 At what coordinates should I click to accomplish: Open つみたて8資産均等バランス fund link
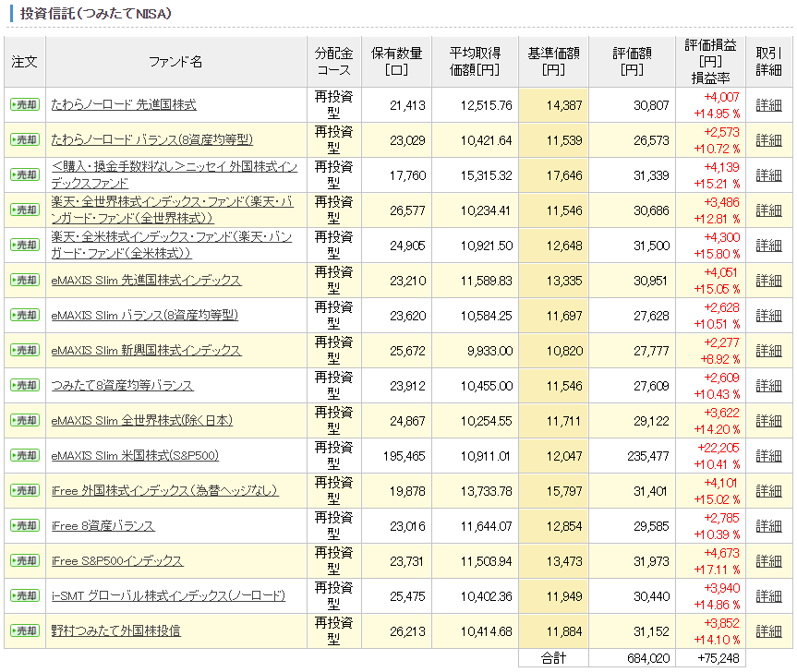(123, 385)
